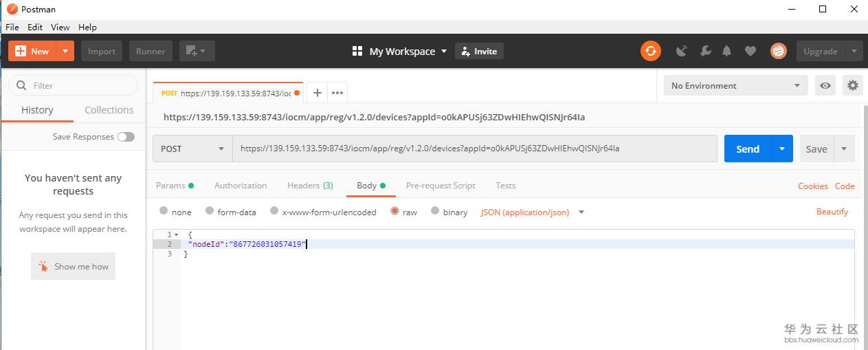
Task: Open the Pre-request Script tab
Action: [441, 186]
